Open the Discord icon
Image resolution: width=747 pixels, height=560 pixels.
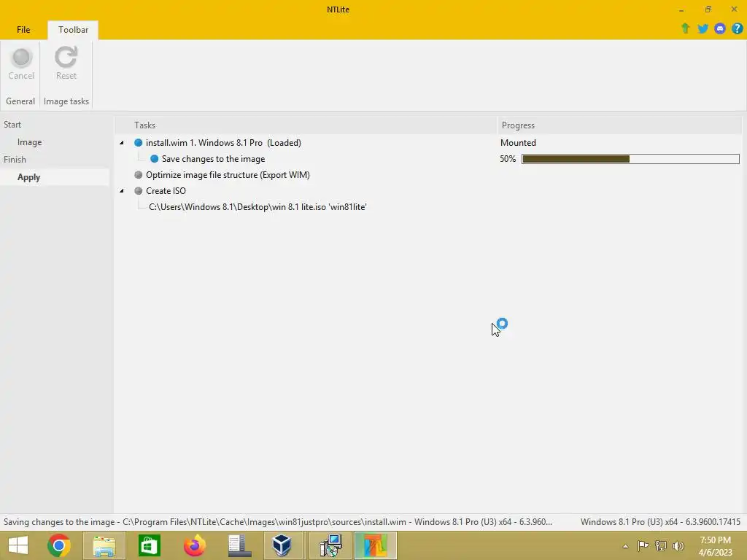(x=720, y=28)
